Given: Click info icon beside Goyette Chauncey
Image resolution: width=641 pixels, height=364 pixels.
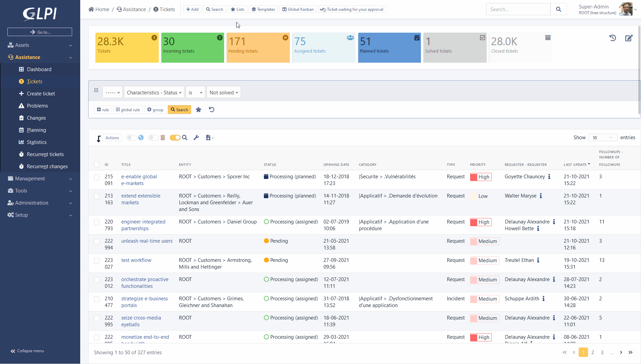Looking at the screenshot, I should 549,177.
